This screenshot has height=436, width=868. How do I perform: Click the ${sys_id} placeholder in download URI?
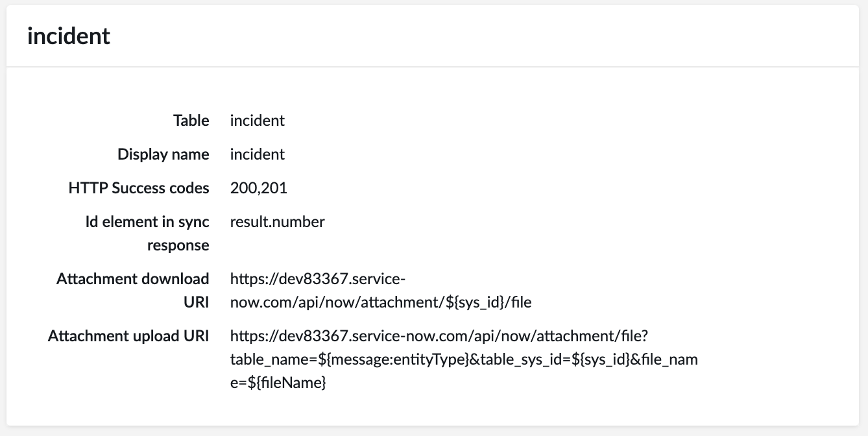point(472,302)
